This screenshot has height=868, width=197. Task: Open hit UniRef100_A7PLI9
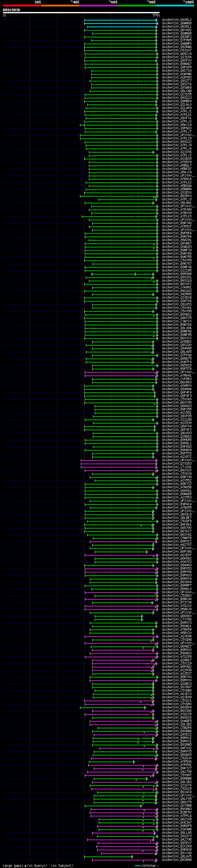click(x=176, y=139)
